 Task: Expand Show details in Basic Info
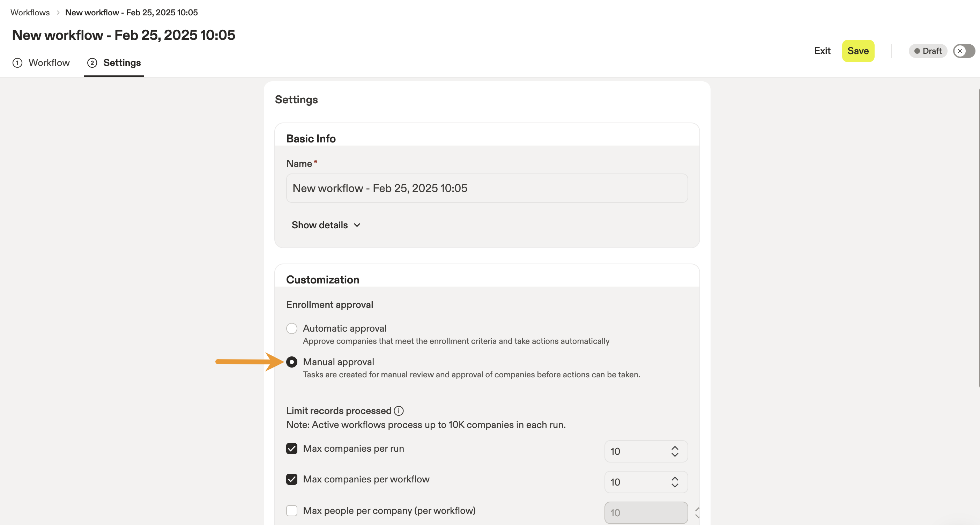click(326, 225)
